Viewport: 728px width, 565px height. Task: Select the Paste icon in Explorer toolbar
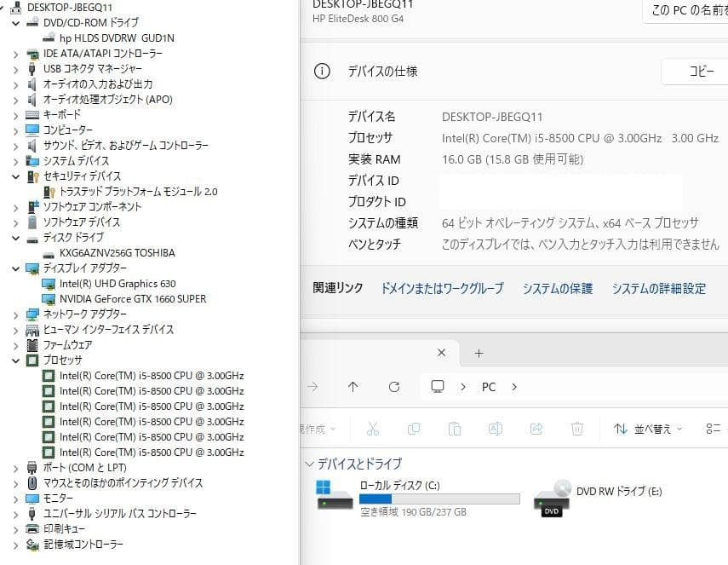tap(456, 428)
